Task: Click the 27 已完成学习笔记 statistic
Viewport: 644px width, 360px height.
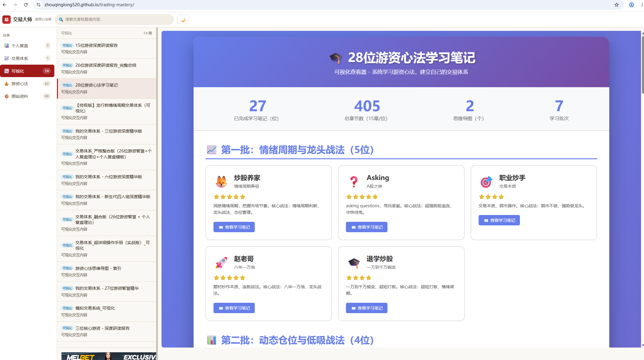Action: point(257,110)
